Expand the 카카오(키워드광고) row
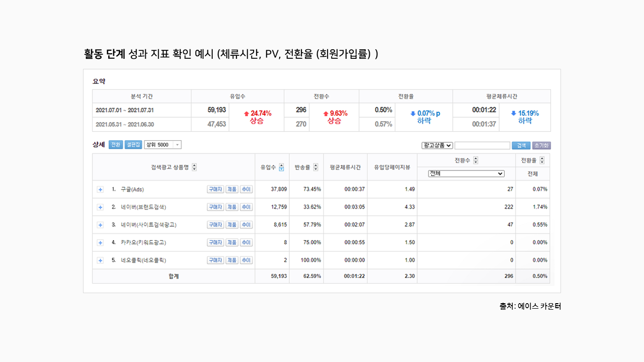The width and height of the screenshot is (644, 362). coord(100,242)
